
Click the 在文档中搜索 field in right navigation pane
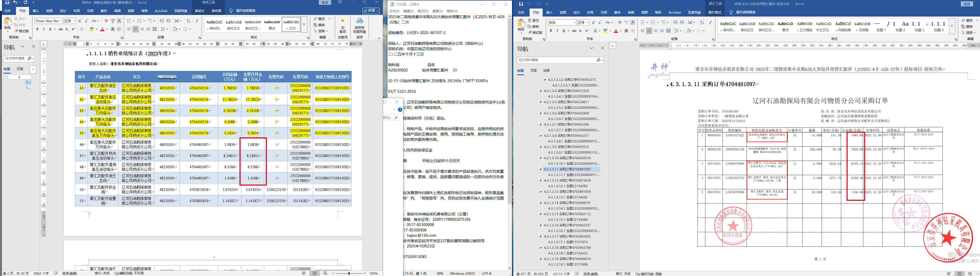pos(560,60)
